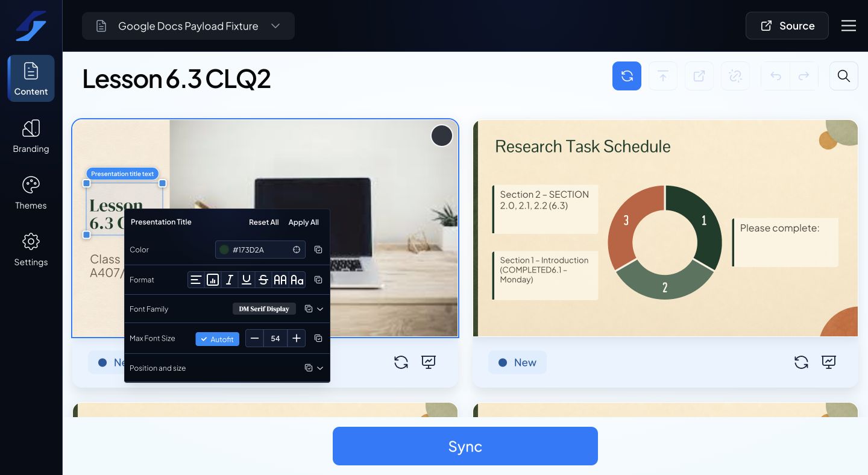
Task: Undo the last change
Action: coord(776,76)
